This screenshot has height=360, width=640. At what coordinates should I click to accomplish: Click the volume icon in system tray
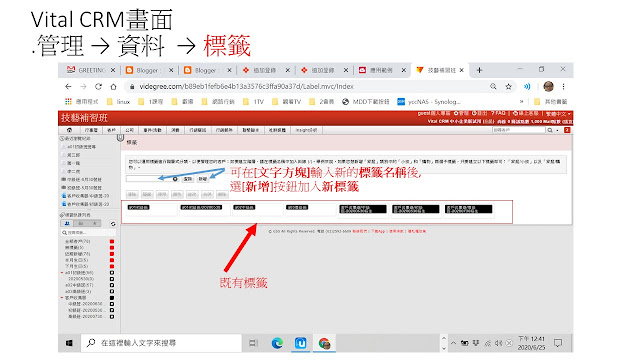(498, 343)
